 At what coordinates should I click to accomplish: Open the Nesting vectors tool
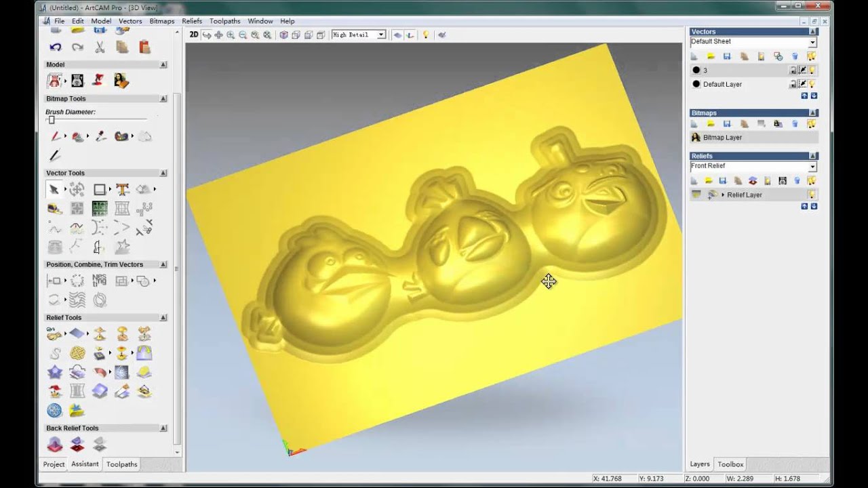point(99,281)
